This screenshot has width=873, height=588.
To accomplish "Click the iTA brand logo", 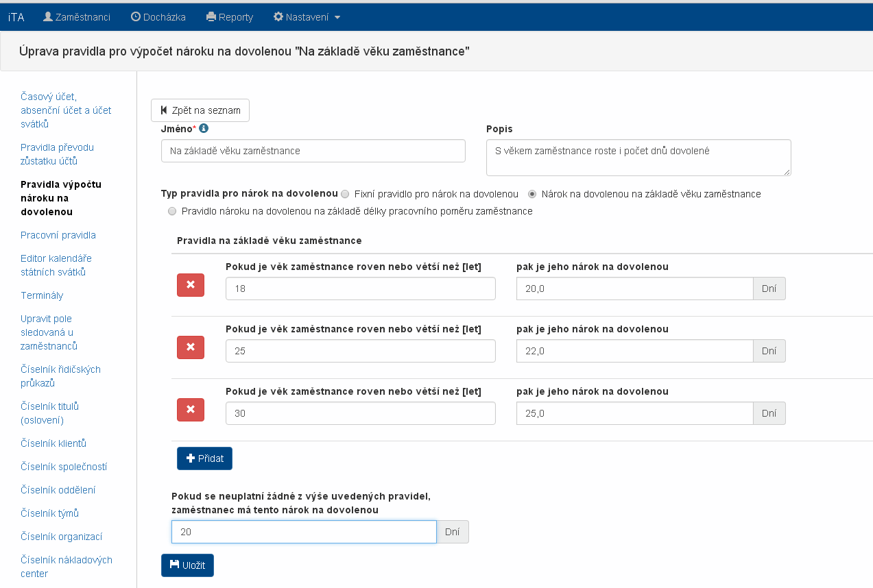I will coord(16,17).
